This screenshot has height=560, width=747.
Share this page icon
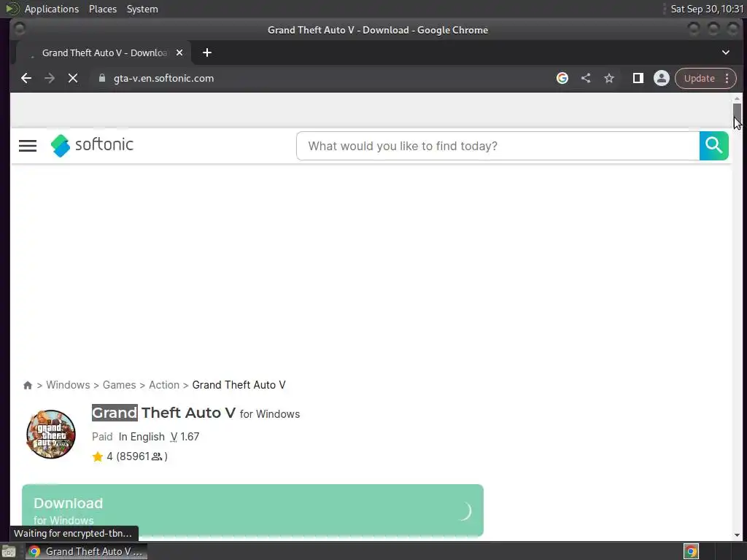(x=586, y=78)
